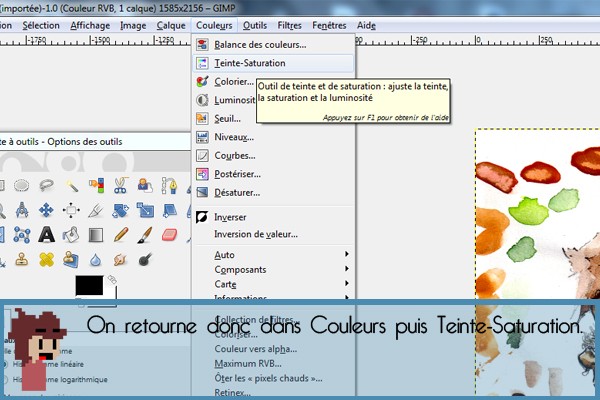Click the Options des outils title bar
This screenshot has height=400, width=600.
95,142
